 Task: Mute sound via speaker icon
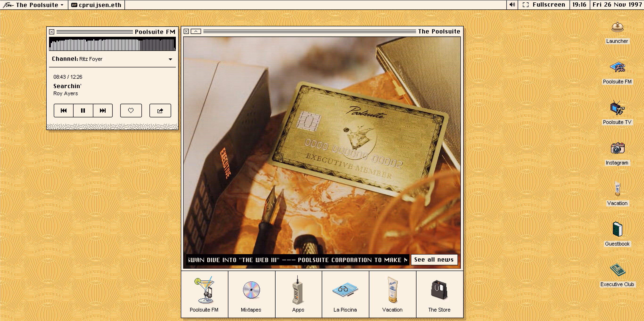click(512, 5)
